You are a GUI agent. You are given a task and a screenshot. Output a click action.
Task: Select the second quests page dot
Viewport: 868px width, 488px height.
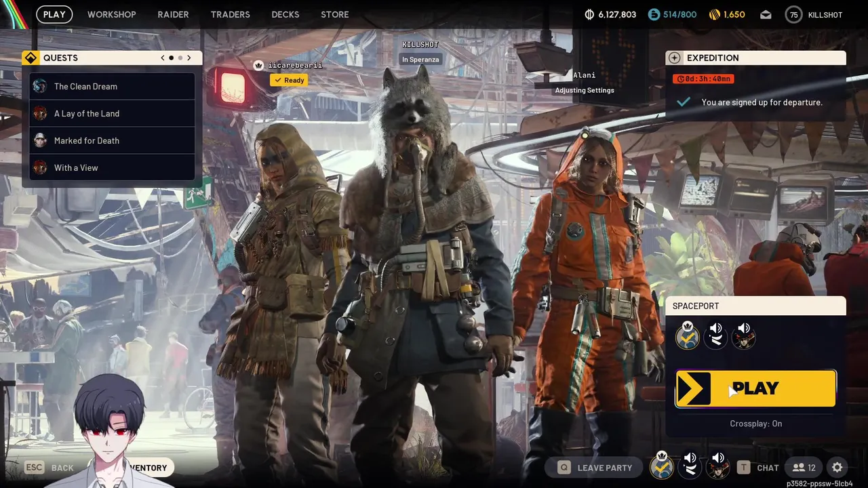coord(180,58)
